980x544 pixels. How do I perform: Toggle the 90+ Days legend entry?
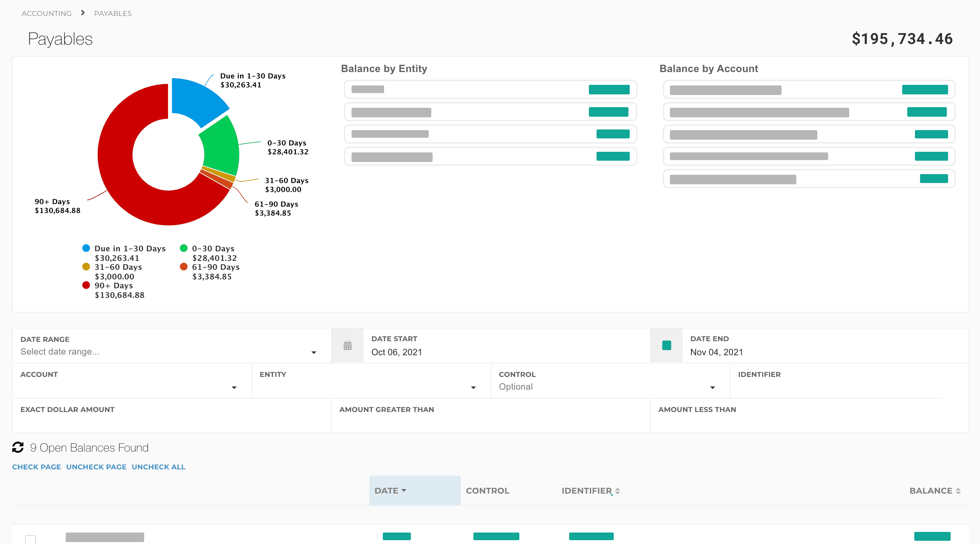tap(113, 285)
